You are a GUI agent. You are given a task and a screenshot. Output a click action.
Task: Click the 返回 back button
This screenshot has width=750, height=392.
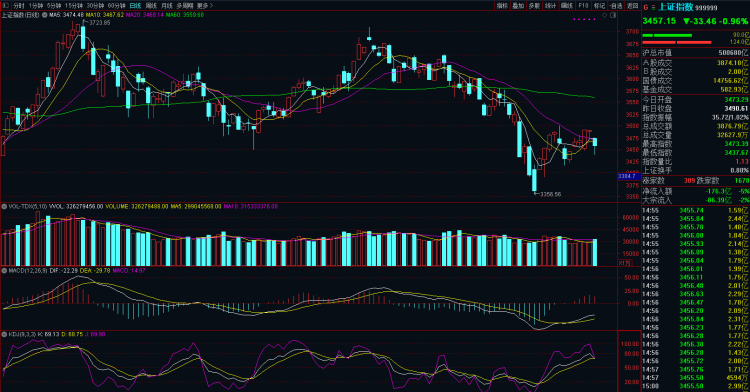[632, 6]
